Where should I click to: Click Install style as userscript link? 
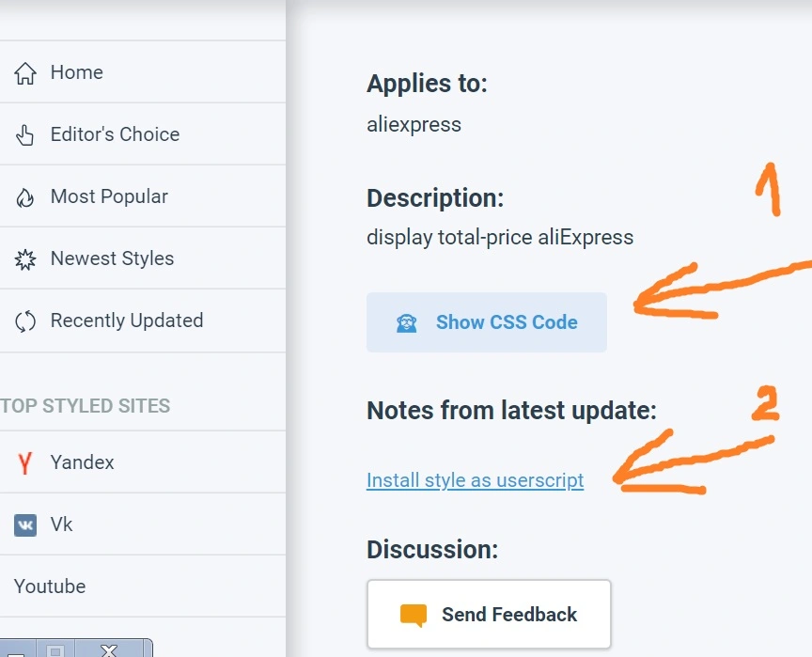[475, 480]
